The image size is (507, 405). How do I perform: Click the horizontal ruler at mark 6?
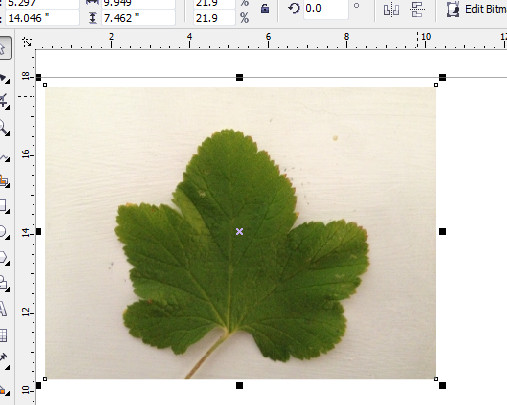click(x=268, y=40)
